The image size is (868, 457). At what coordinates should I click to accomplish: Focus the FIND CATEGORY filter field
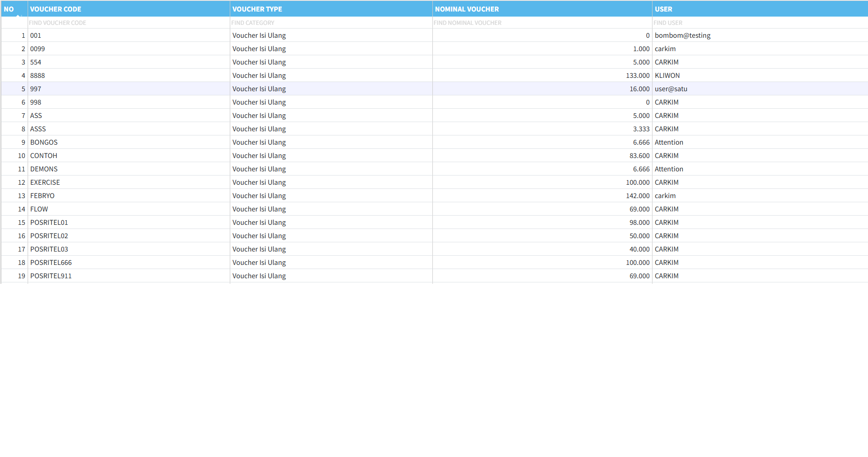click(x=331, y=23)
